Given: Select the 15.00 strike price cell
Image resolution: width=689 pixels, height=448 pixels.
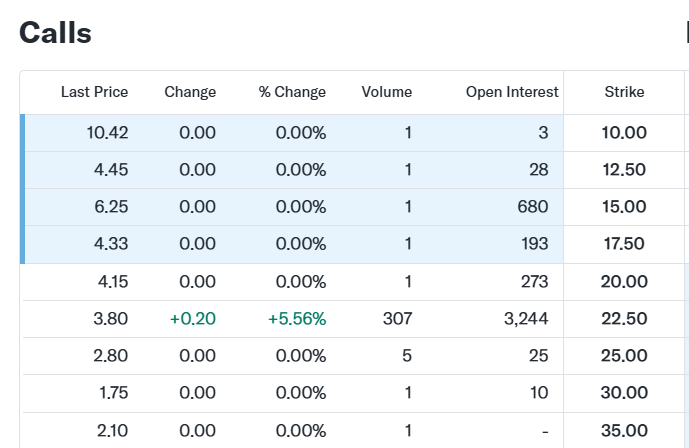Looking at the screenshot, I should (624, 206).
